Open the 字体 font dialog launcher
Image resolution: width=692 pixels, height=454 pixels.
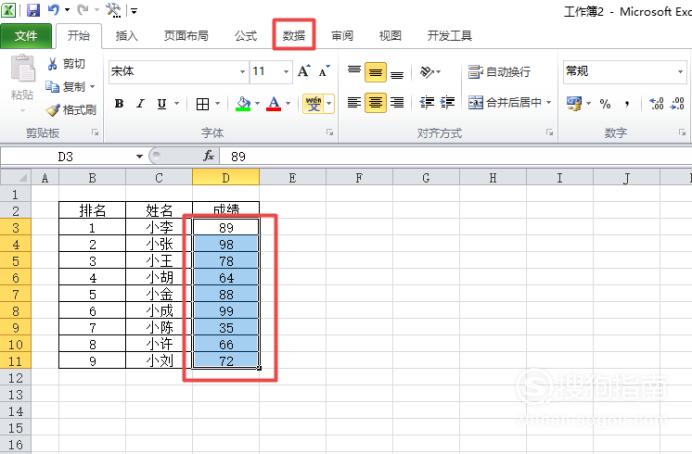tap(330, 132)
